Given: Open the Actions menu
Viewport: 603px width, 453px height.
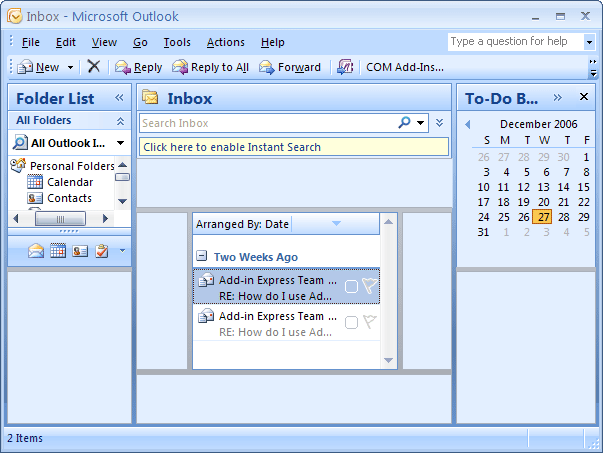Looking at the screenshot, I should [225, 42].
